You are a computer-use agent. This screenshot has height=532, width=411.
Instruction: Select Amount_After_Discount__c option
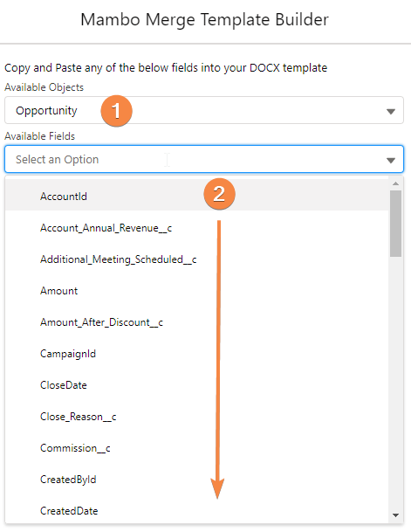197,322
